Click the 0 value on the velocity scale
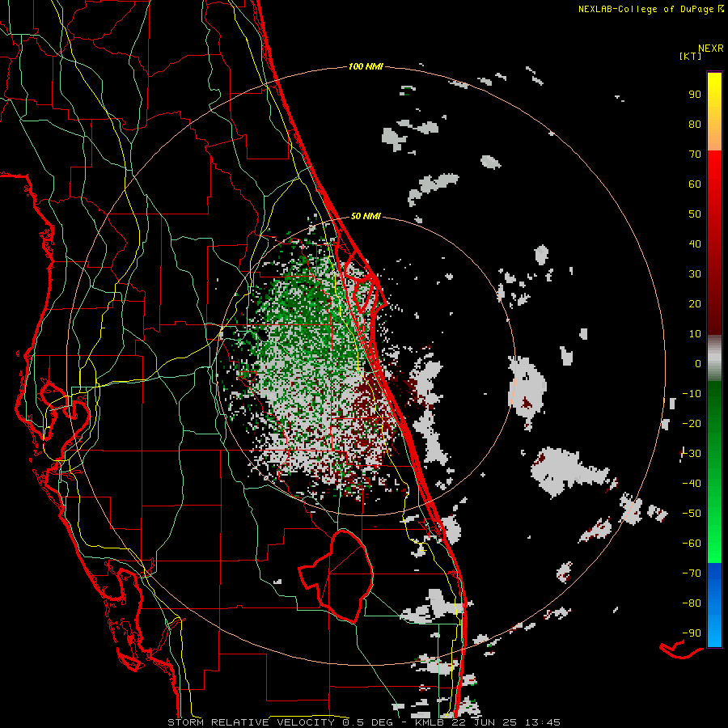This screenshot has width=728, height=728. 698,363
